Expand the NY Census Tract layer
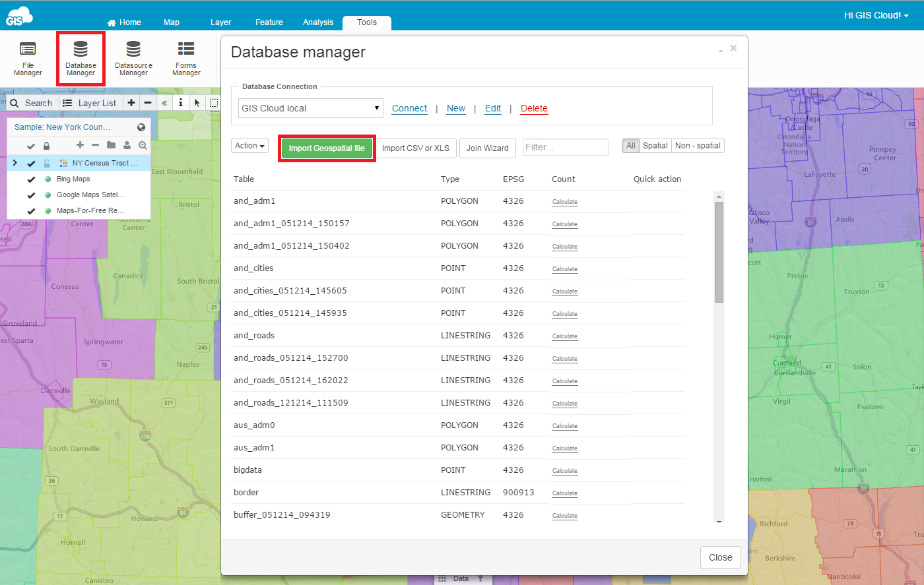This screenshot has height=585, width=924. tap(15, 163)
